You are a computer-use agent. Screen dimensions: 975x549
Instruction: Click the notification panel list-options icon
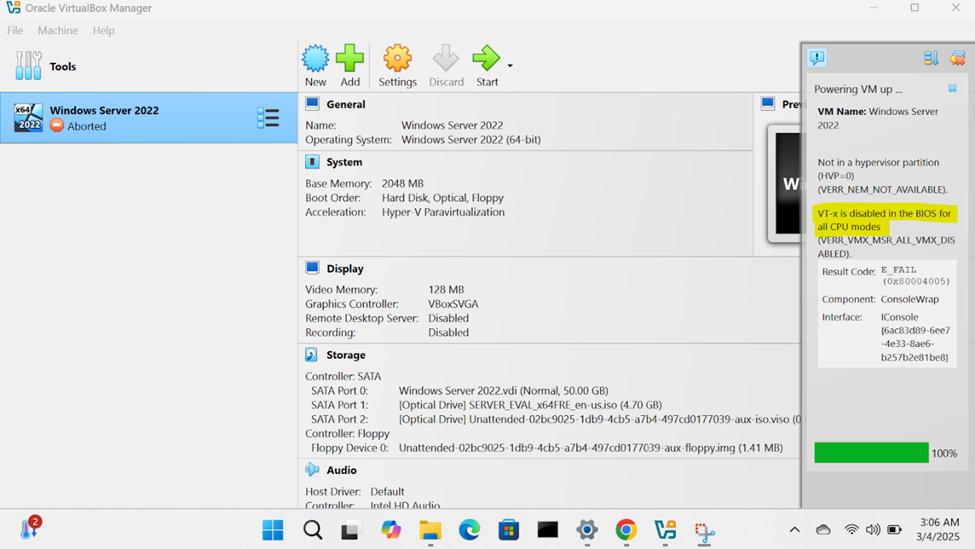931,58
